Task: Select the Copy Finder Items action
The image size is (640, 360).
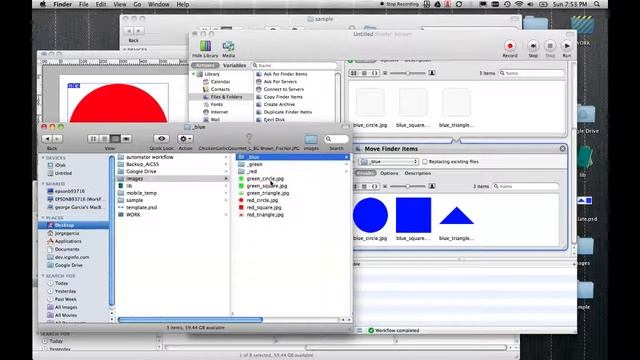Action: [283, 97]
